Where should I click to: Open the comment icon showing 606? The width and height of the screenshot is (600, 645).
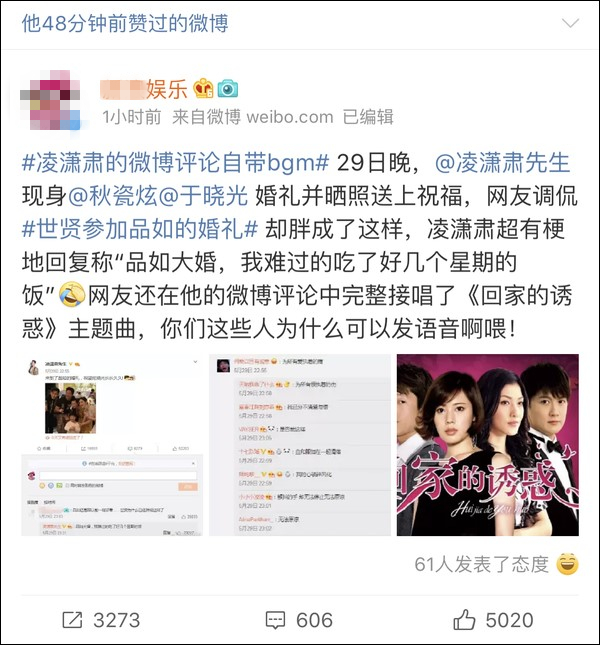click(275, 620)
